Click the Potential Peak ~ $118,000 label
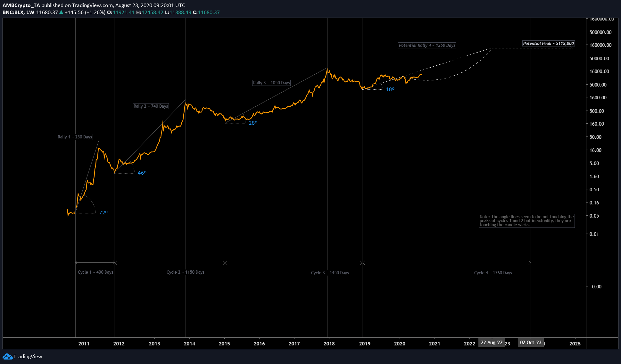 tap(548, 44)
